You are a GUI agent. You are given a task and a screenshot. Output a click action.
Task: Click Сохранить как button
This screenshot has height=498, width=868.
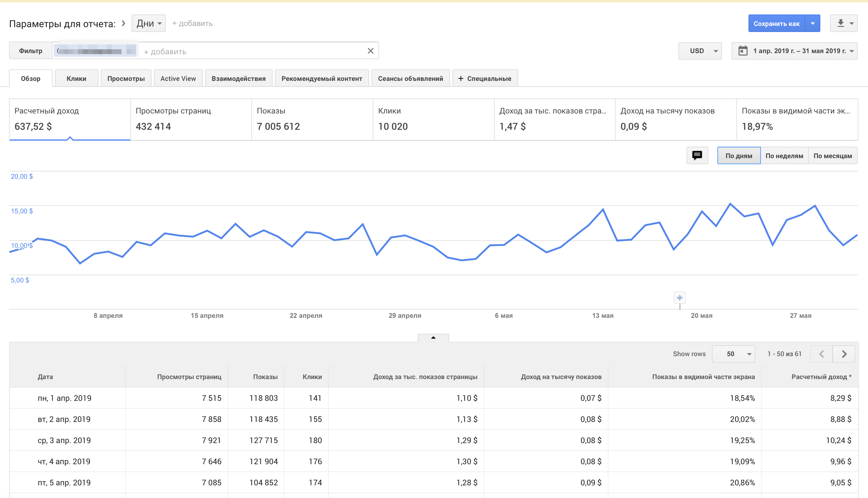(776, 24)
